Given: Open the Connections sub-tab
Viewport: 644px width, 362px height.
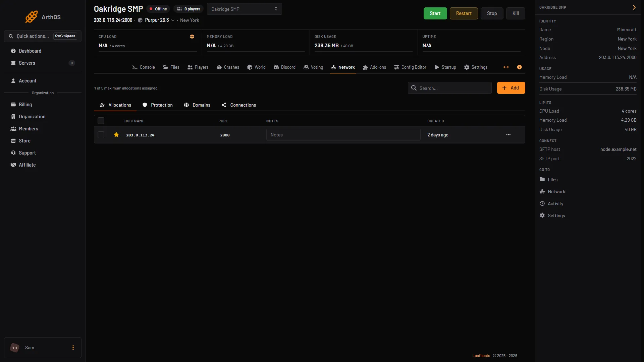Looking at the screenshot, I should [238, 105].
